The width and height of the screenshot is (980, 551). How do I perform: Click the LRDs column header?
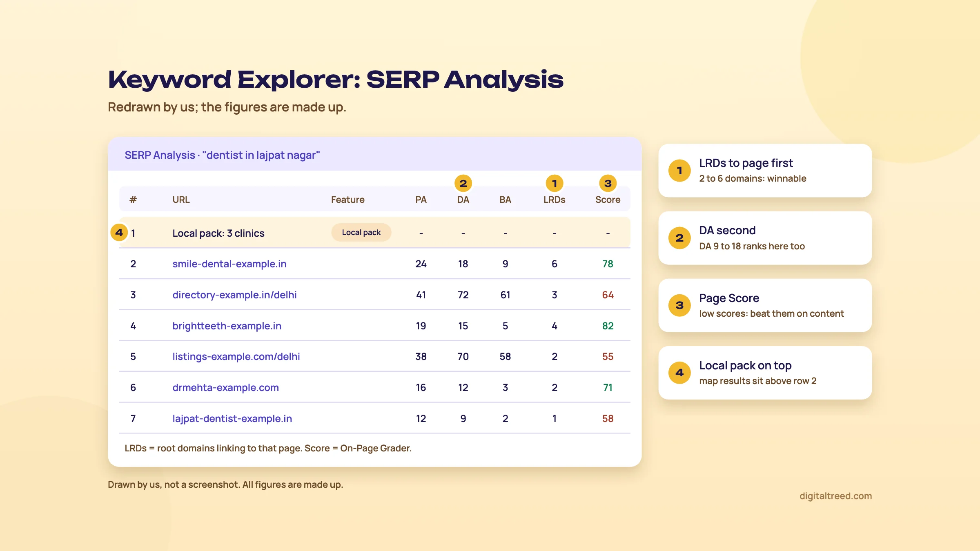[x=554, y=200]
